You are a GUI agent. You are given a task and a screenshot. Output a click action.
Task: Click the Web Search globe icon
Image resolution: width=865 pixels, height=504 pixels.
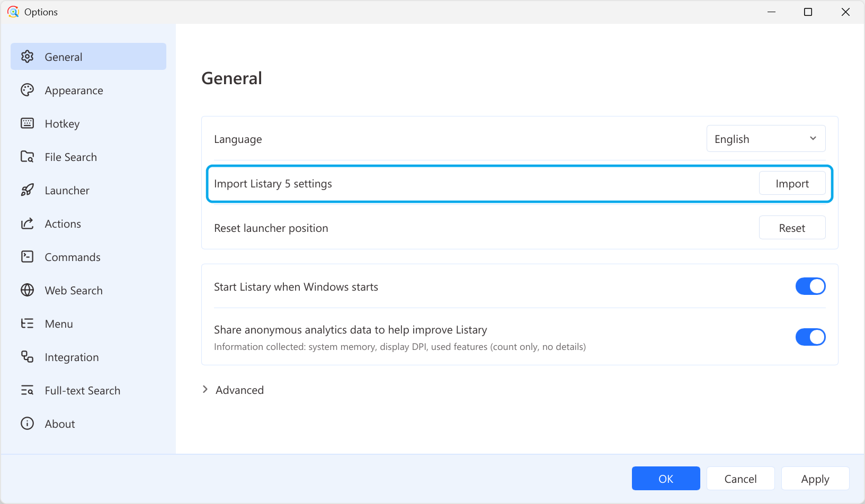pos(27,290)
